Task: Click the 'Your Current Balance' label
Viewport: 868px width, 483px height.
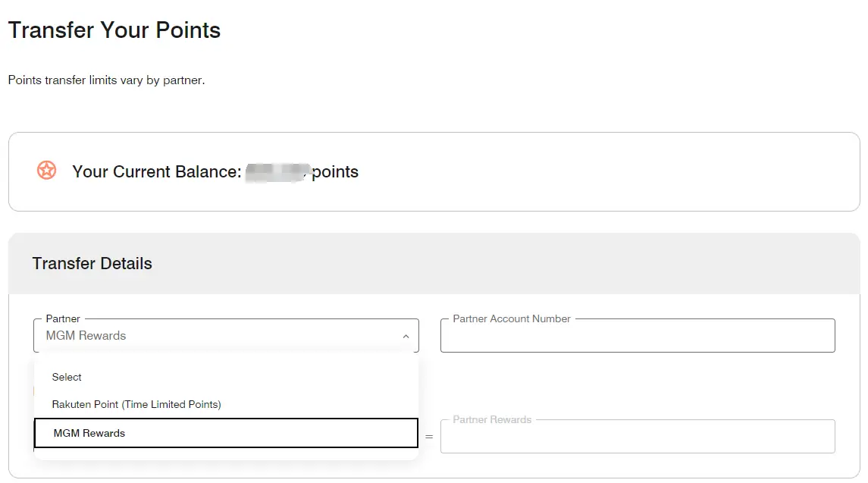Action: pyautogui.click(x=156, y=171)
